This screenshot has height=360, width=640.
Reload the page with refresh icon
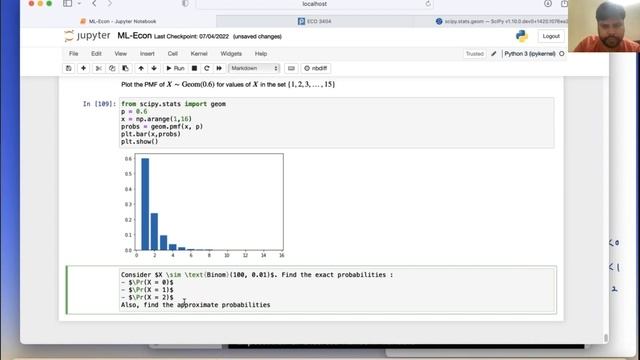(x=428, y=4)
